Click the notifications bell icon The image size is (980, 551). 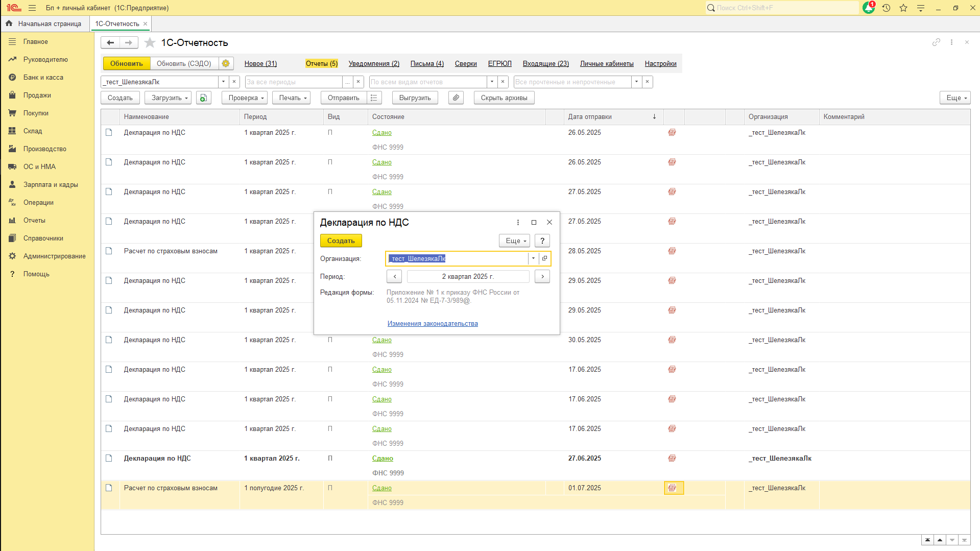(869, 8)
